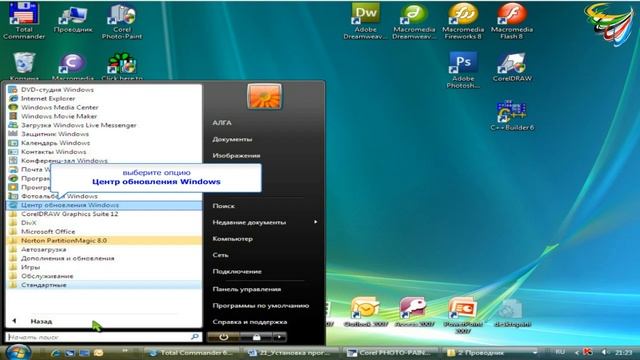Image resolution: width=640 pixels, height=360 pixels.
Task: Open Загрузка Windows Live Messenger
Action: (x=104, y=125)
